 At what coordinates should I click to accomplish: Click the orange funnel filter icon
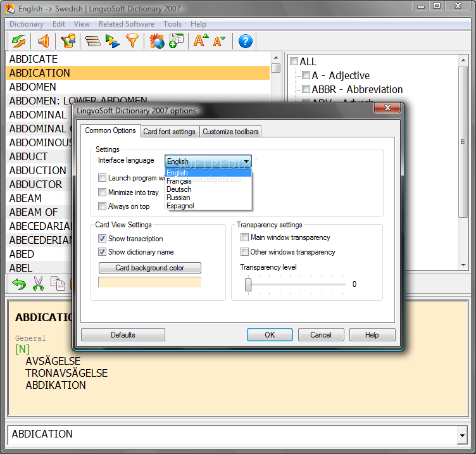point(132,41)
